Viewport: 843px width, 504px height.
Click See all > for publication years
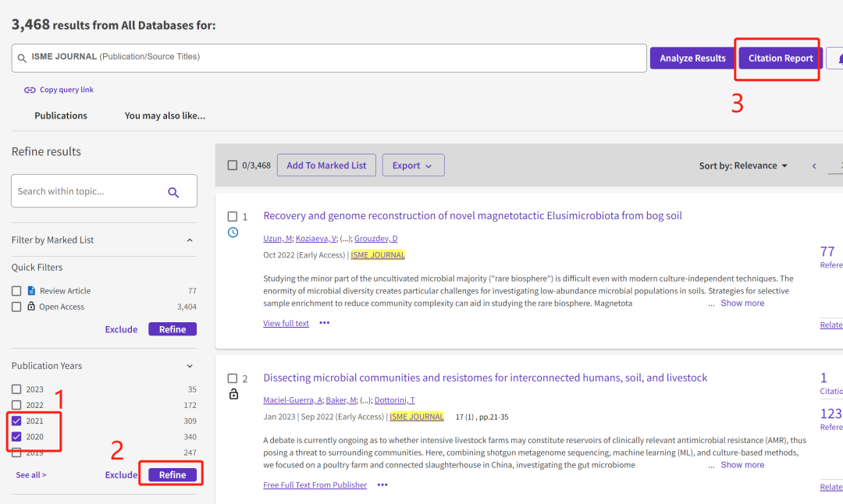(x=31, y=475)
